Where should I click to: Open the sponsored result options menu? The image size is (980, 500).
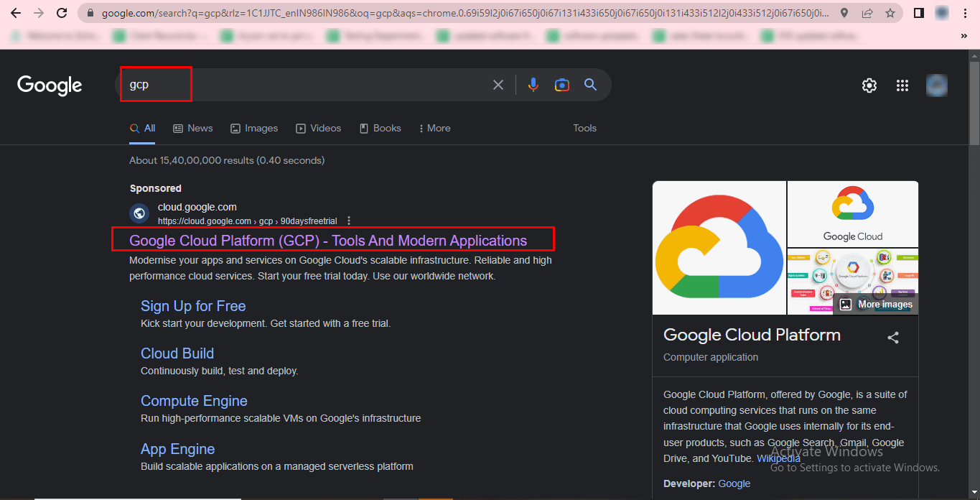(x=349, y=221)
